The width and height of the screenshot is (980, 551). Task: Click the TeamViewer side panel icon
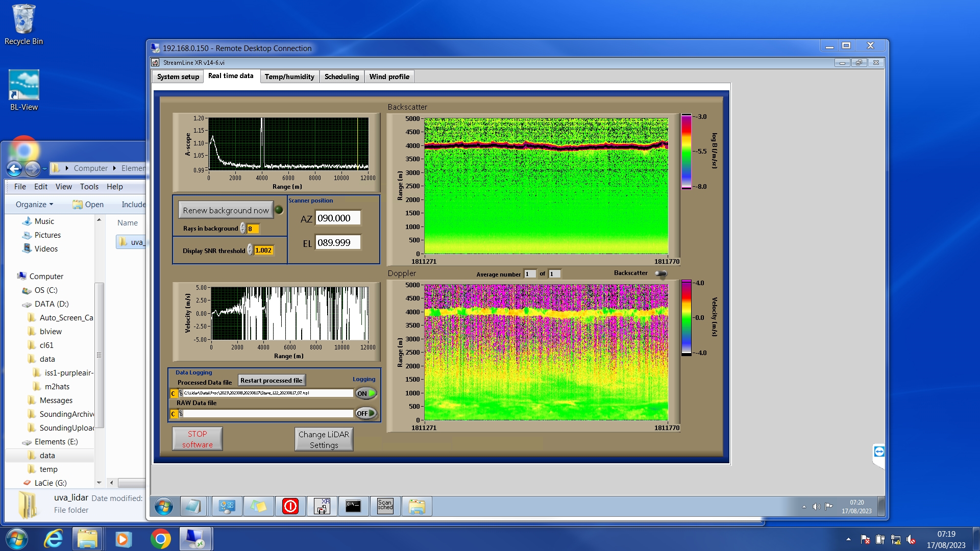879,452
